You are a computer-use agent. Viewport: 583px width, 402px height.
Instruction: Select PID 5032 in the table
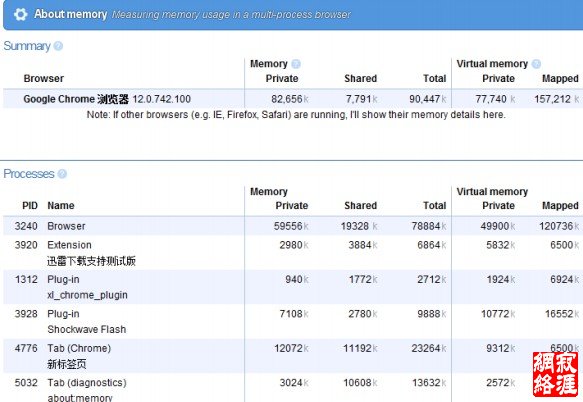(26, 383)
